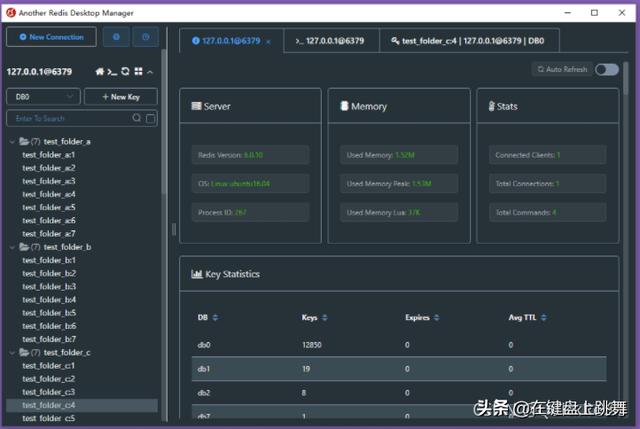640x429 pixels.
Task: Click the Key Statistics chart icon
Action: tap(197, 274)
